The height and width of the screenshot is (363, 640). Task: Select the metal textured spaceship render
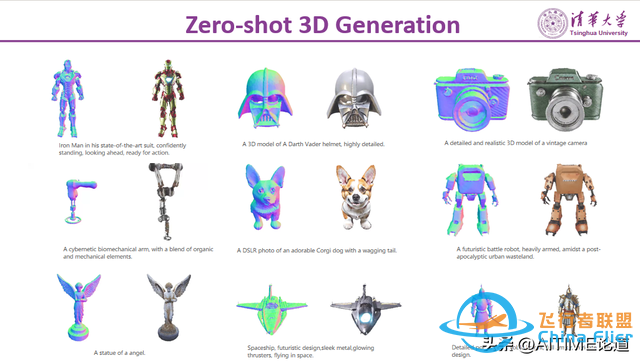[x=366, y=310]
